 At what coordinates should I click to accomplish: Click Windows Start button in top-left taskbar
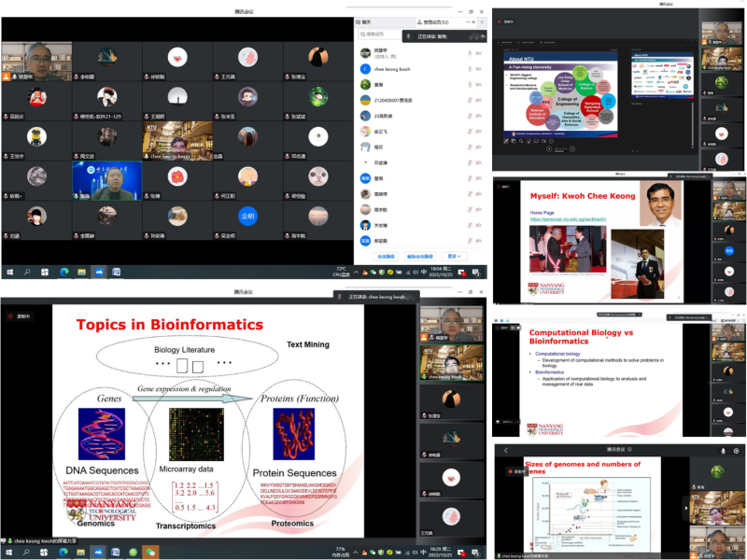coord(10,272)
